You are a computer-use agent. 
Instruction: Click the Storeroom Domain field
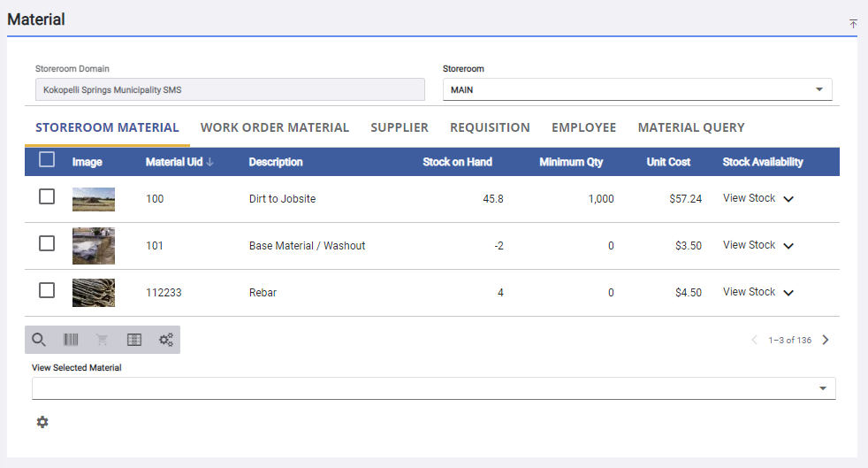click(x=230, y=89)
